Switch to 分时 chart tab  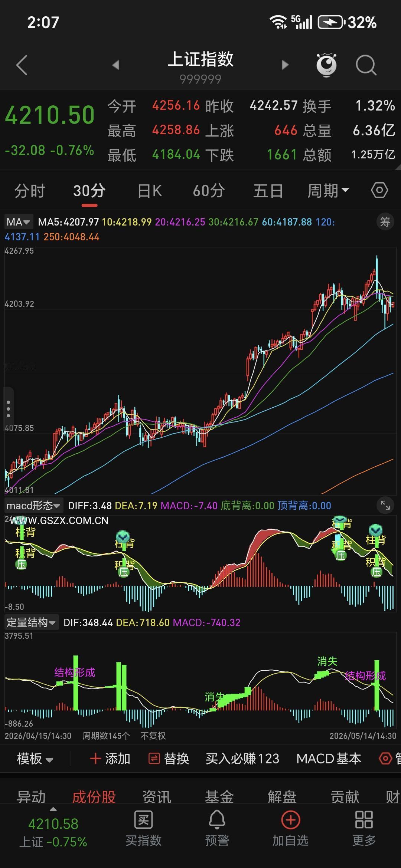point(30,191)
